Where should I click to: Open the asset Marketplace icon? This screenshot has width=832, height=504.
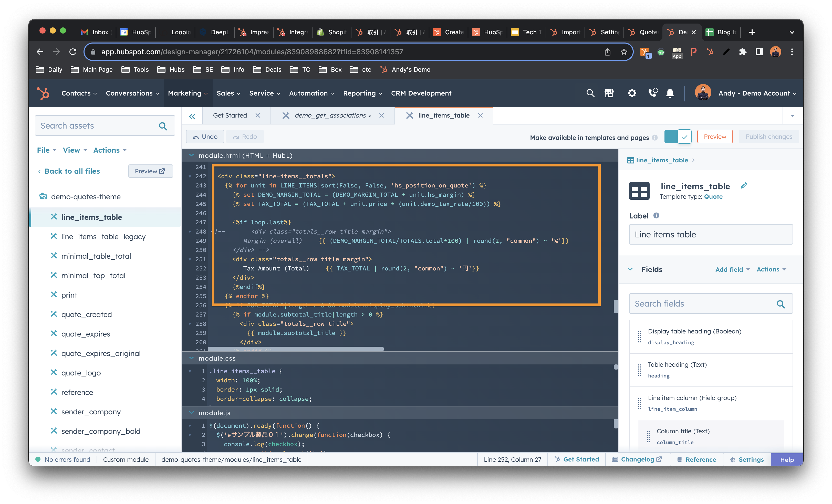click(609, 93)
